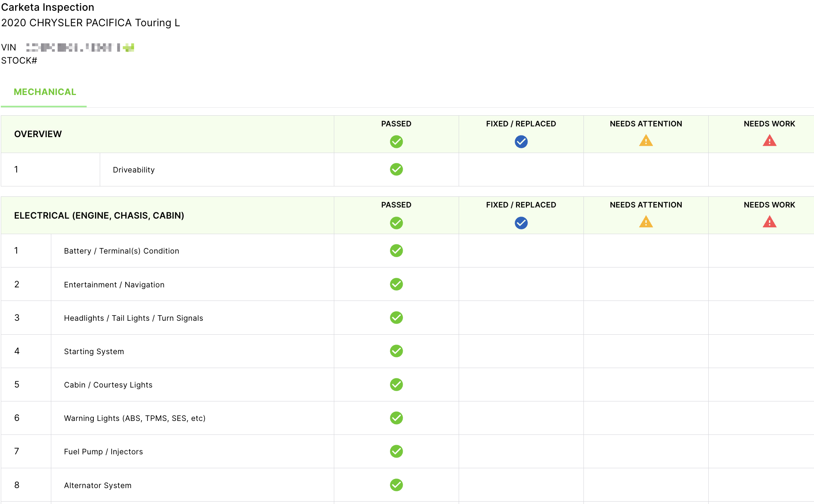
Task: Click Overview header red Needs Work triangle
Action: pyautogui.click(x=769, y=141)
